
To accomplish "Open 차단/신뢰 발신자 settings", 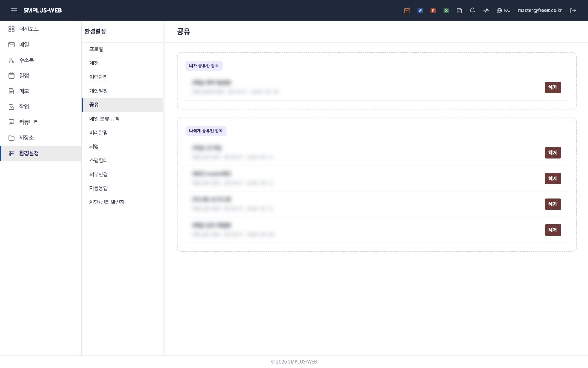I will click(122, 202).
